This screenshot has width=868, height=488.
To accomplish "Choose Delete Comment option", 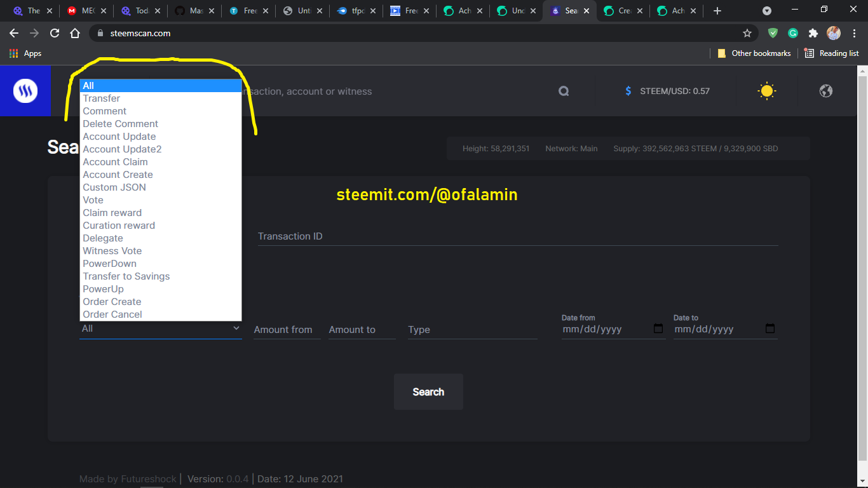I will click(161, 124).
